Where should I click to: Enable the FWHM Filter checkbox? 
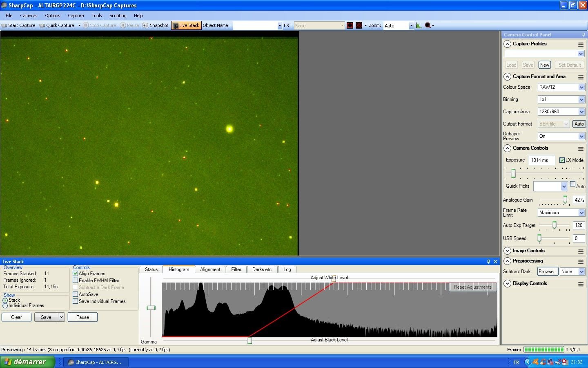[76, 280]
